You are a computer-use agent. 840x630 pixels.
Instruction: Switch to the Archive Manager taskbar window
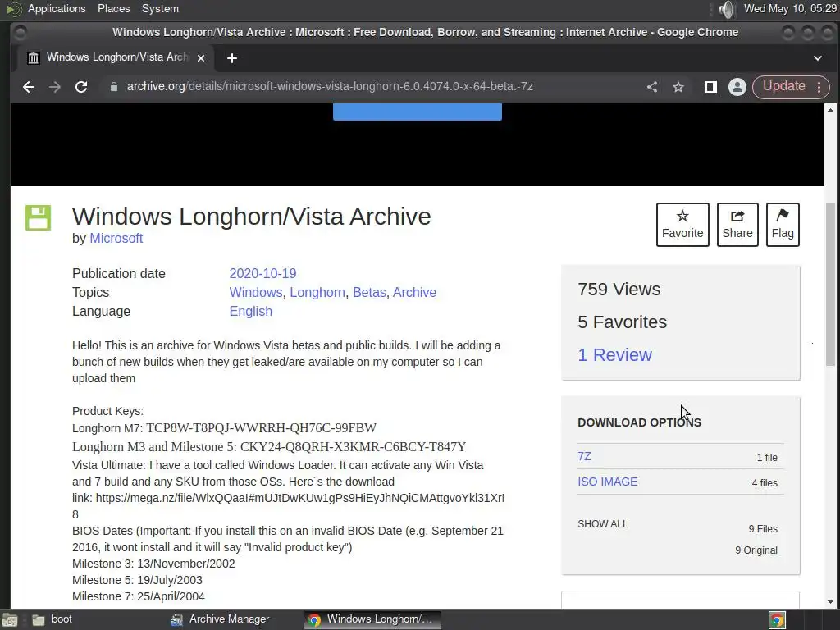[220, 619]
